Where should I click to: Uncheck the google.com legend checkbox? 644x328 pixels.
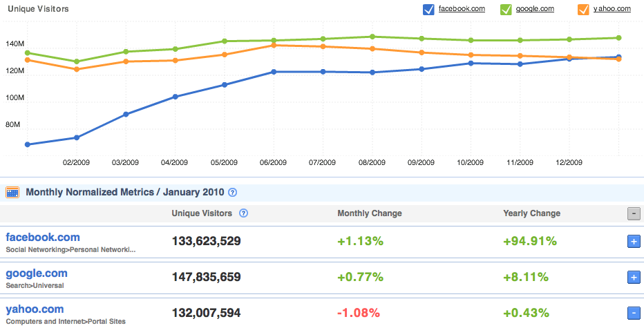pos(506,9)
